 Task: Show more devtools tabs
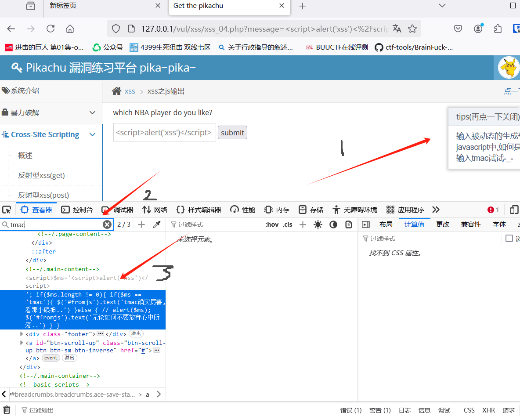436,210
